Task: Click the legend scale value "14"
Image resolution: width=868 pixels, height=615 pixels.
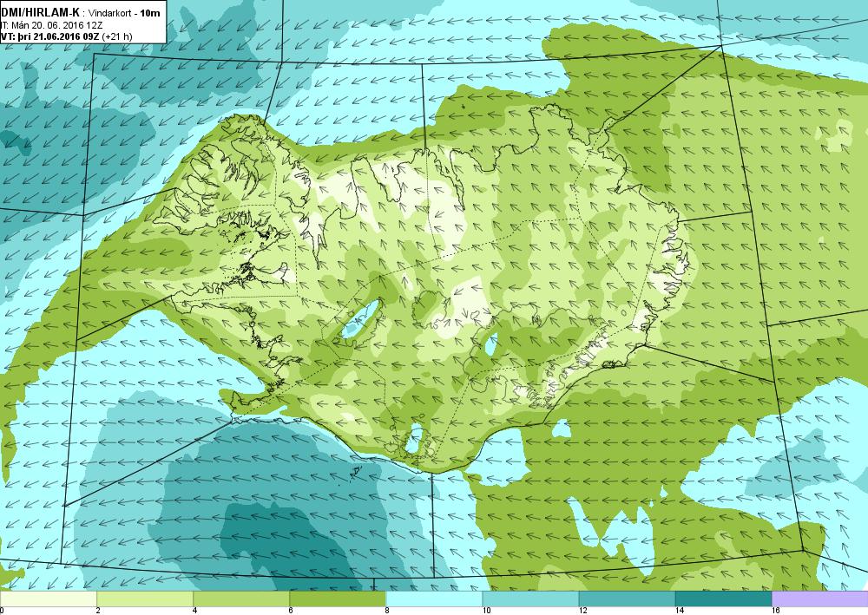Action: [x=680, y=611]
